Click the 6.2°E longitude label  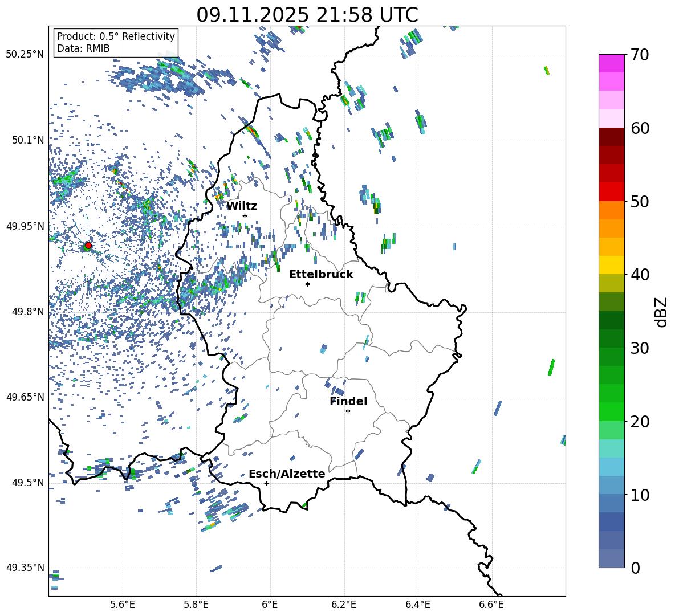tap(344, 605)
